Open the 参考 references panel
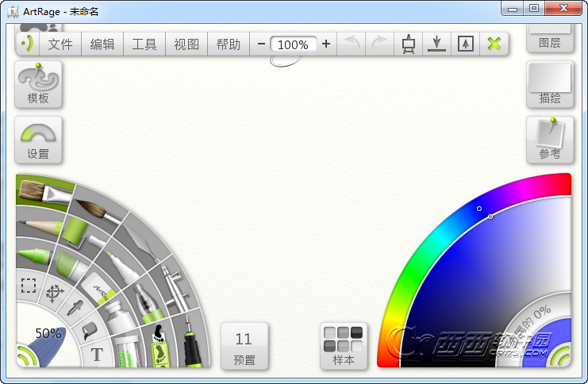588x384 pixels. 550,140
